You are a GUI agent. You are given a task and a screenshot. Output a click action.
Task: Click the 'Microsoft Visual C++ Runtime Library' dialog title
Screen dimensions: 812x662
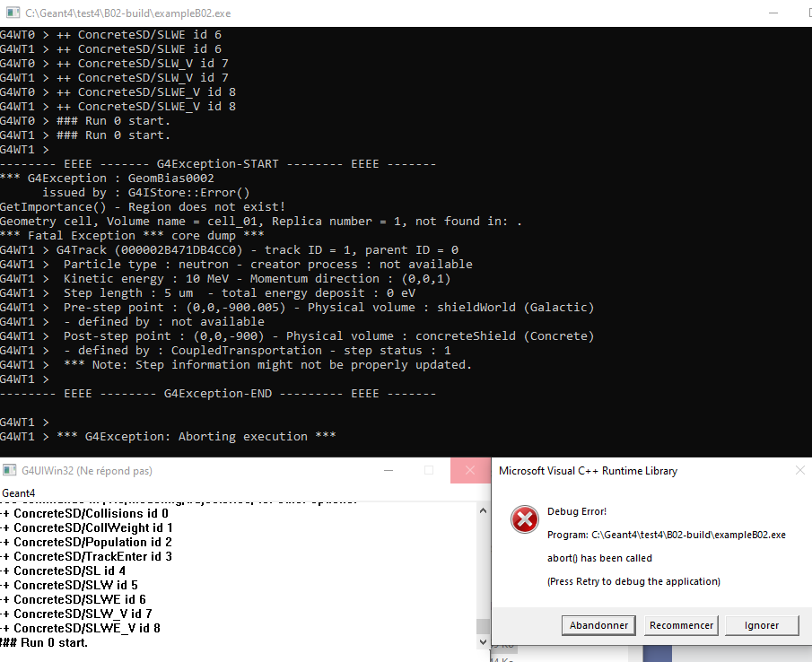pos(588,471)
